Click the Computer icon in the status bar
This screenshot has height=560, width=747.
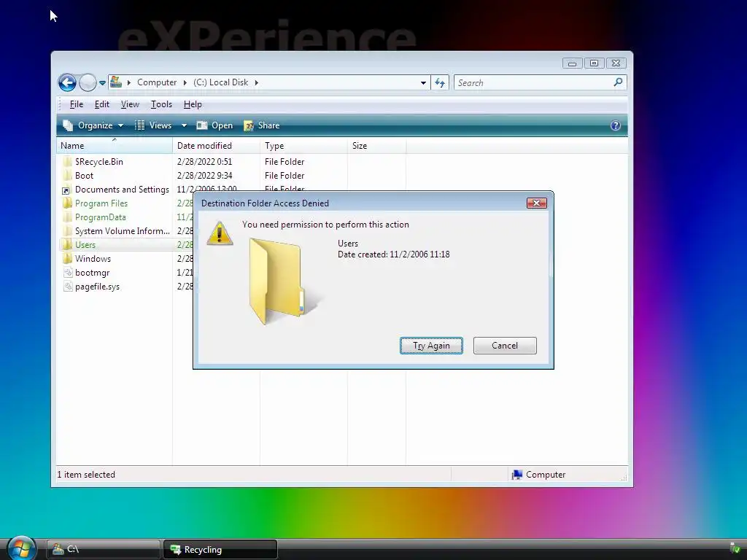[x=517, y=475]
